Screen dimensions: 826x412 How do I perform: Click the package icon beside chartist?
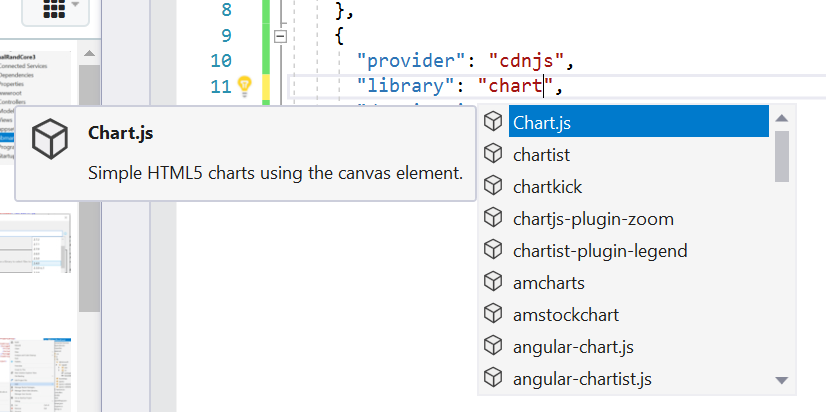(x=493, y=154)
